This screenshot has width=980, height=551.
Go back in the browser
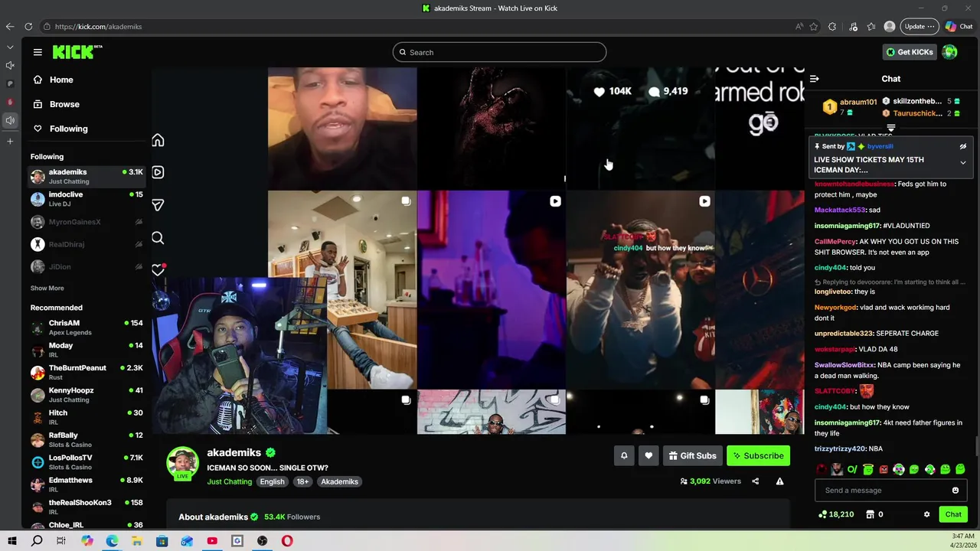[x=10, y=26]
